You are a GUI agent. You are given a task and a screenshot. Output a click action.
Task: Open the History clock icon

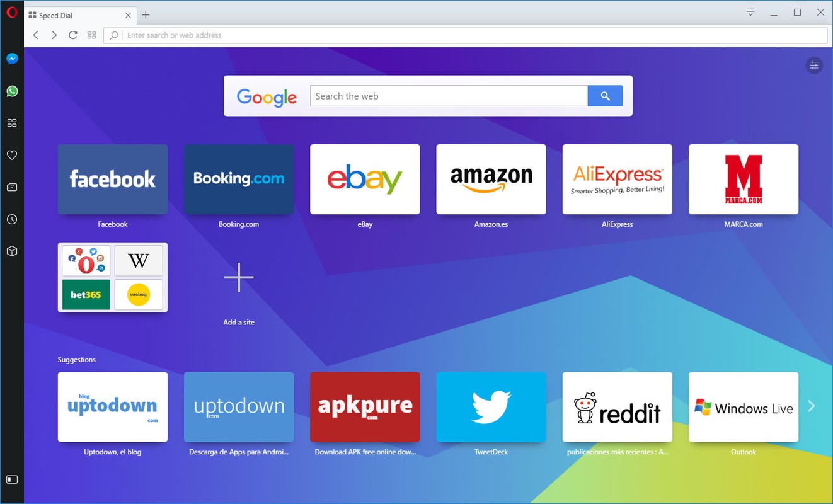coord(12,219)
